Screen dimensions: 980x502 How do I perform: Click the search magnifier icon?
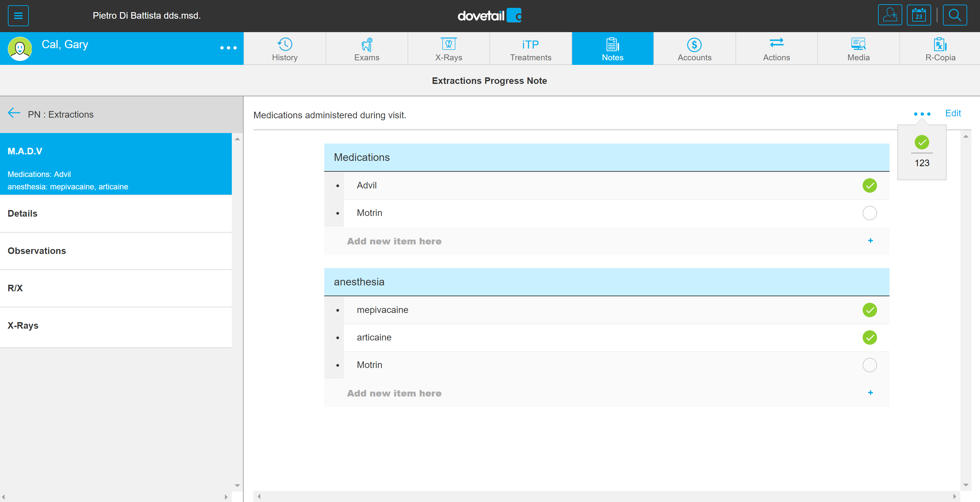(954, 15)
